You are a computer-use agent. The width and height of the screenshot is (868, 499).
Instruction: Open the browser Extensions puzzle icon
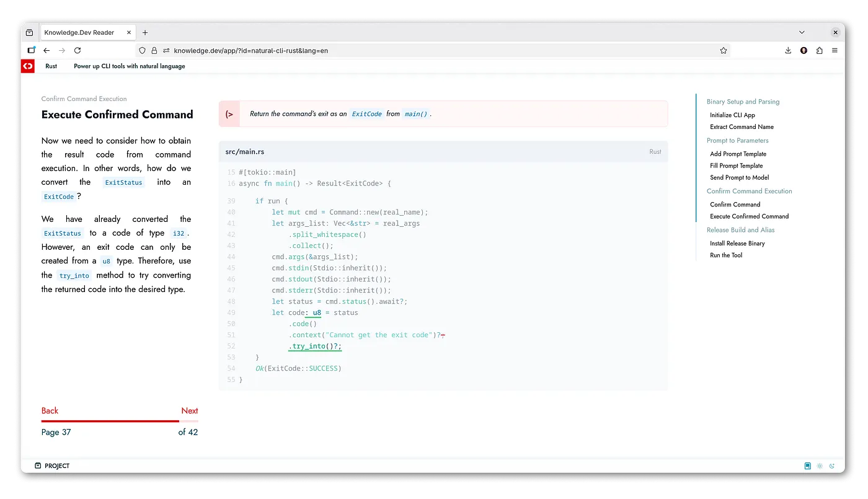(819, 50)
